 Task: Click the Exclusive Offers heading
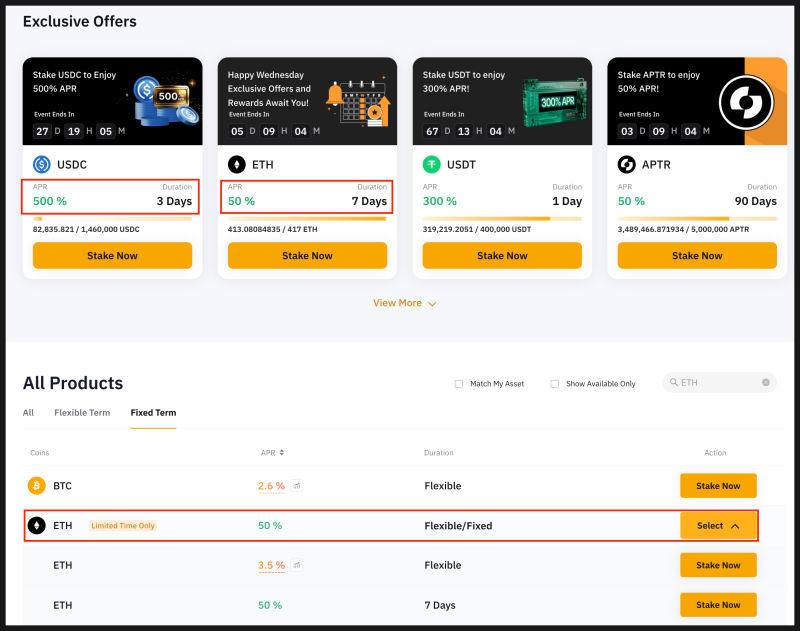80,21
